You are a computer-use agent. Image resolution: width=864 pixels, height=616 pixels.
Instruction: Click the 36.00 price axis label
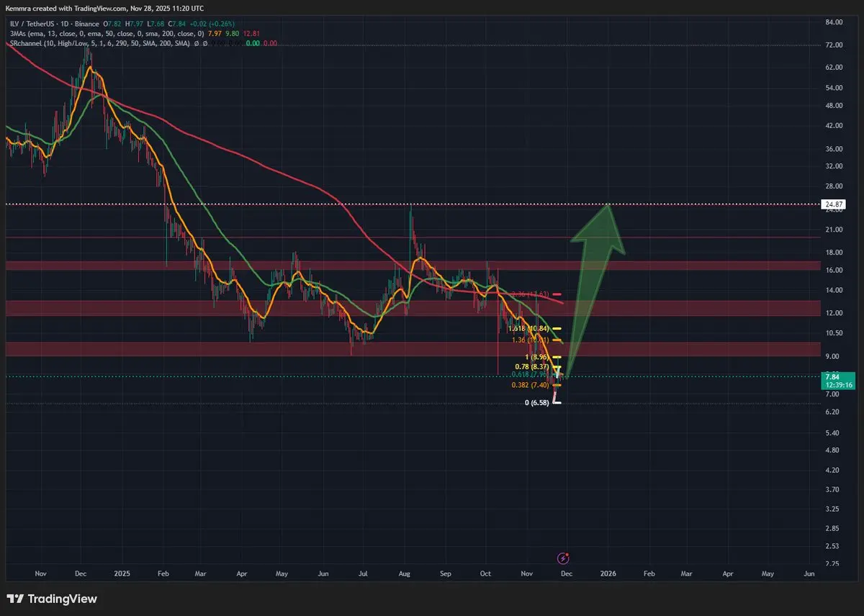coord(834,149)
